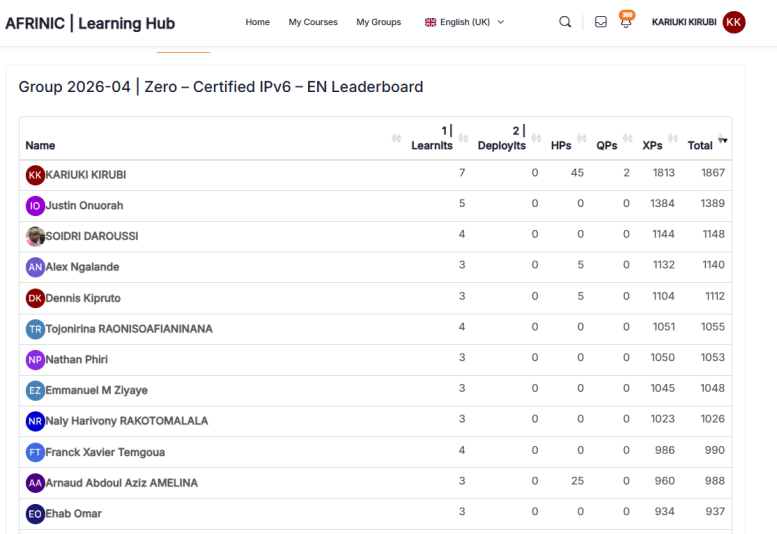This screenshot has height=534, width=777.
Task: Click the LearnIts column header
Action: [x=432, y=138]
